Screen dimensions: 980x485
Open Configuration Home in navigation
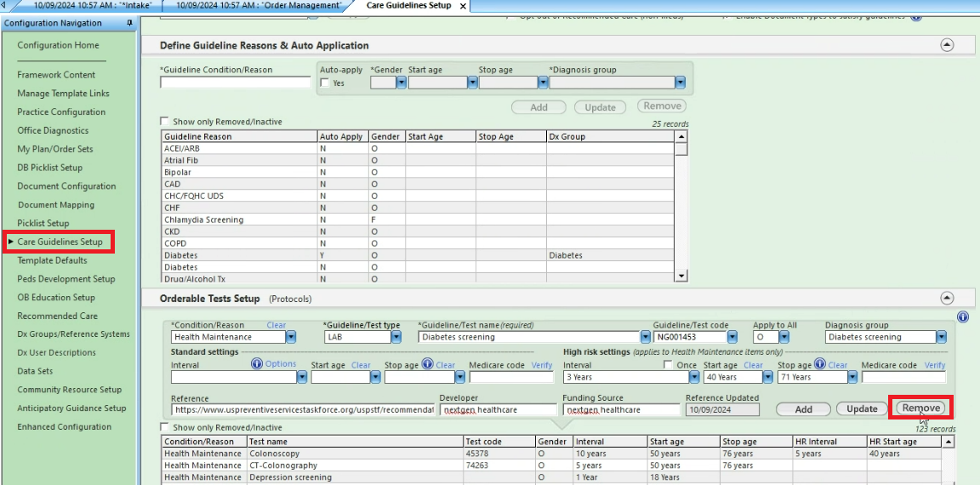point(58,45)
